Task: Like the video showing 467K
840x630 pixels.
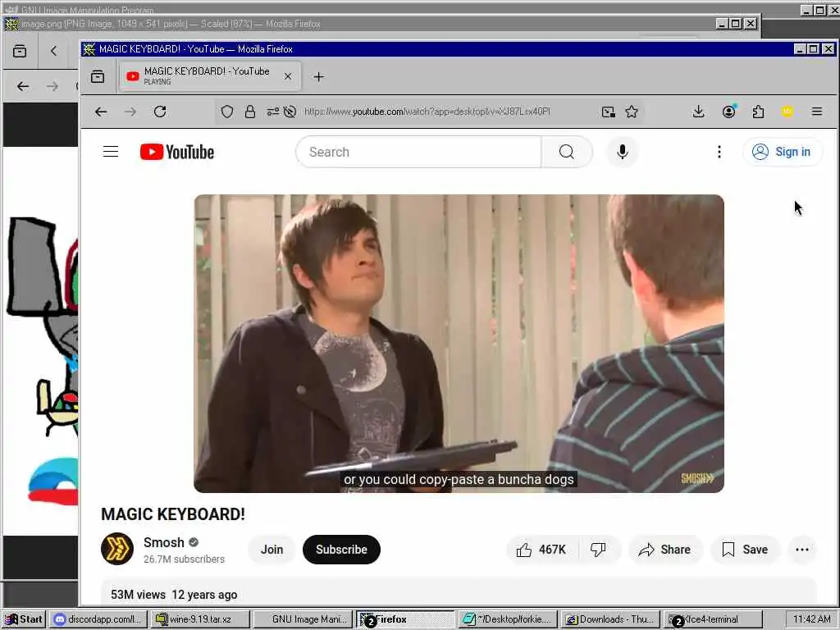Action: coord(541,550)
